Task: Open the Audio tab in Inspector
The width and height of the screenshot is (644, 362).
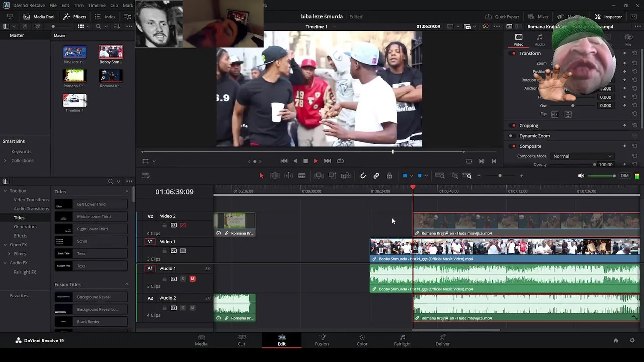Action: pos(539,40)
